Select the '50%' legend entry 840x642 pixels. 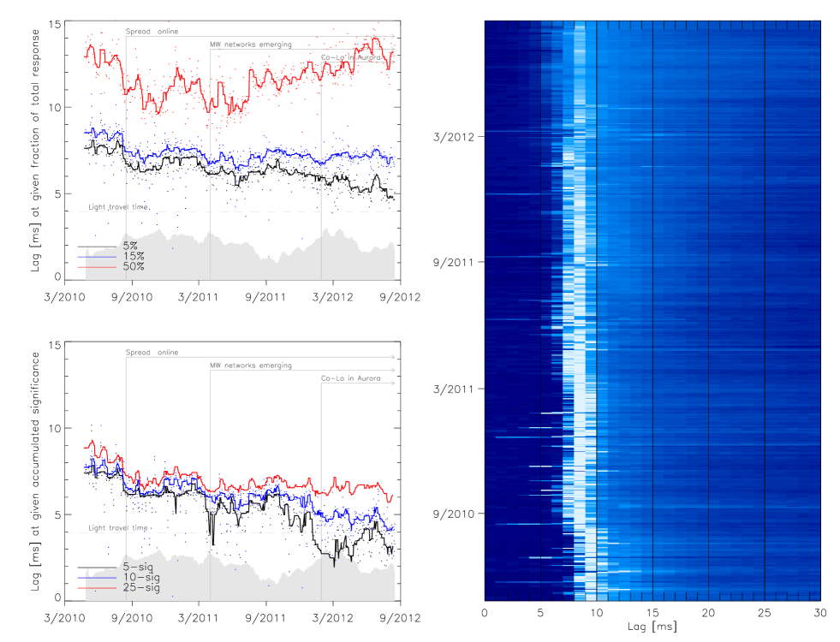pos(134,266)
